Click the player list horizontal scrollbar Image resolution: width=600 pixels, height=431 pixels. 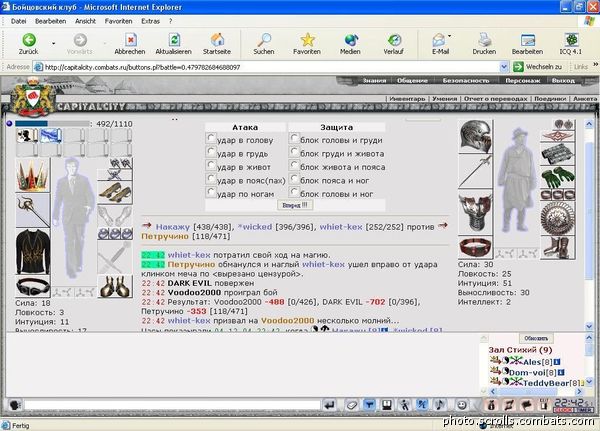[536, 392]
